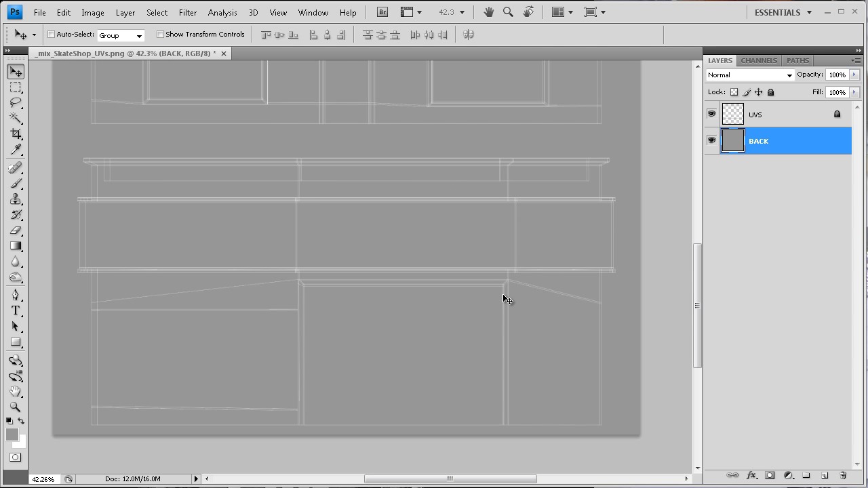The width and height of the screenshot is (868, 488).
Task: Select the Dodge tool
Action: (16, 277)
